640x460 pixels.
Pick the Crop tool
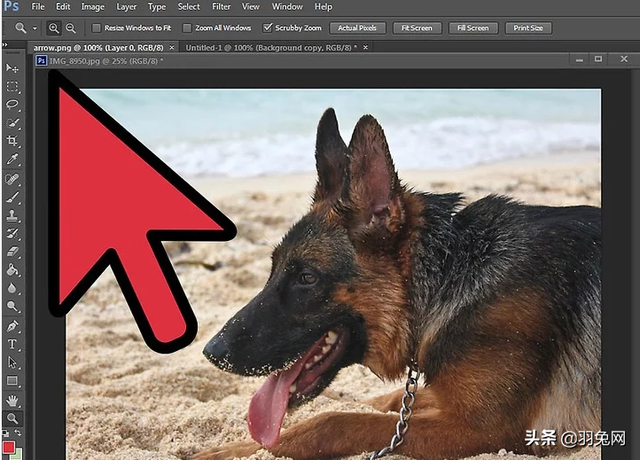click(12, 141)
